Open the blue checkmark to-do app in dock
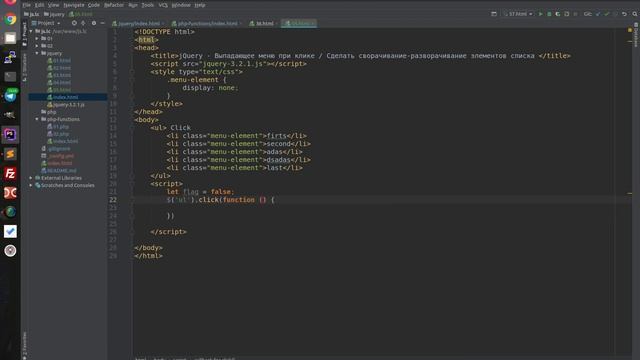640x360 pixels. click(10, 231)
